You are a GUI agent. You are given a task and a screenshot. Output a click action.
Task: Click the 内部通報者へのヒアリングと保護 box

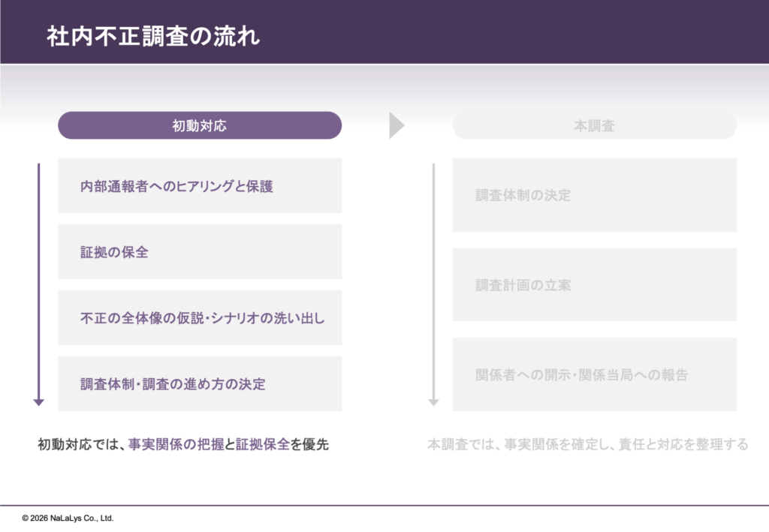tap(200, 186)
